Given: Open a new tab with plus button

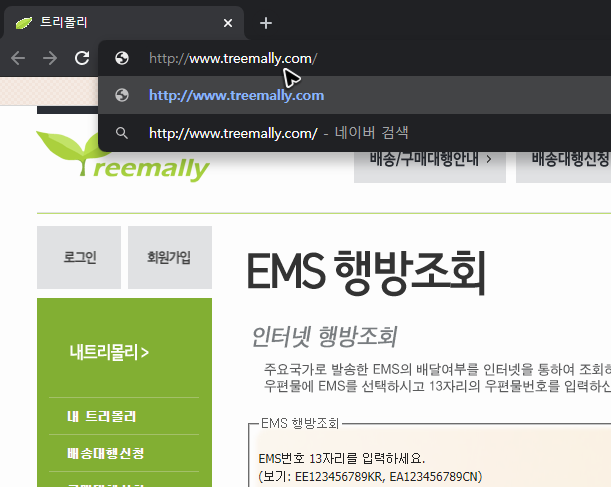Looking at the screenshot, I should pos(266,23).
